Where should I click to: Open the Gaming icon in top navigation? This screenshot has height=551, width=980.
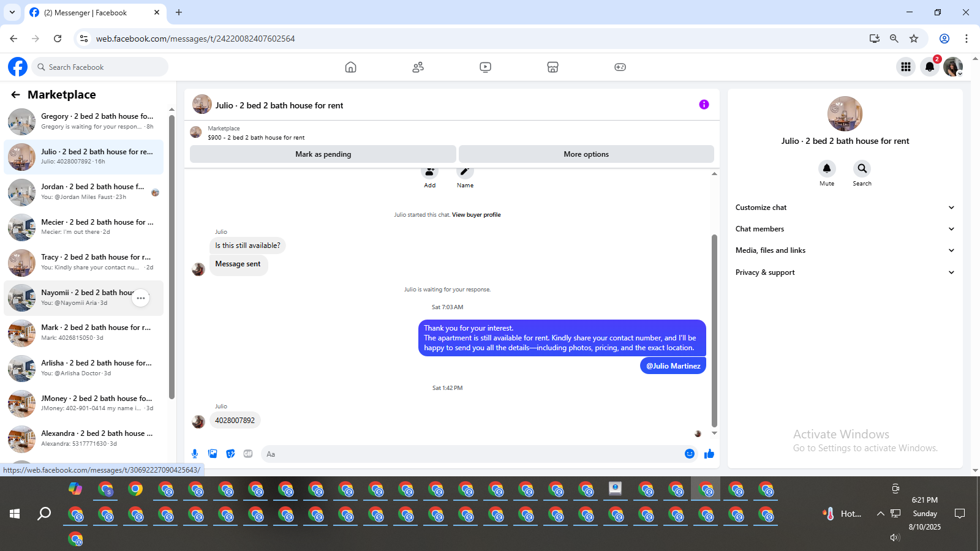[620, 67]
